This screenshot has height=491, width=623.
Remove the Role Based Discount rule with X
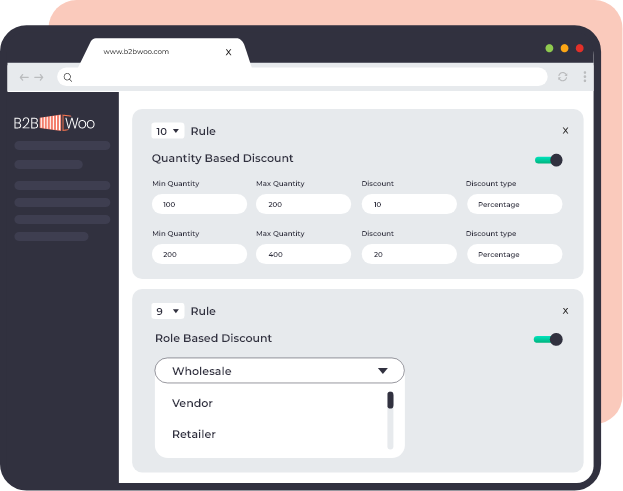(x=565, y=311)
